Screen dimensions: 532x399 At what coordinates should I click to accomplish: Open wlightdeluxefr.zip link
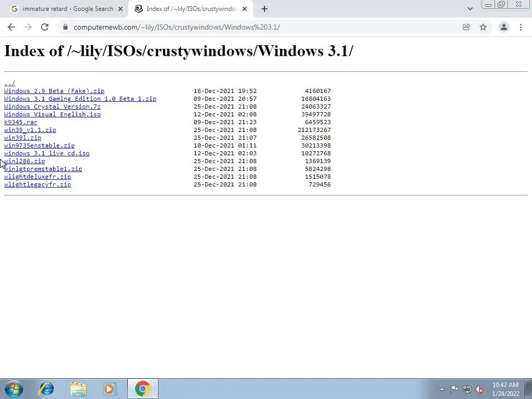click(x=37, y=177)
